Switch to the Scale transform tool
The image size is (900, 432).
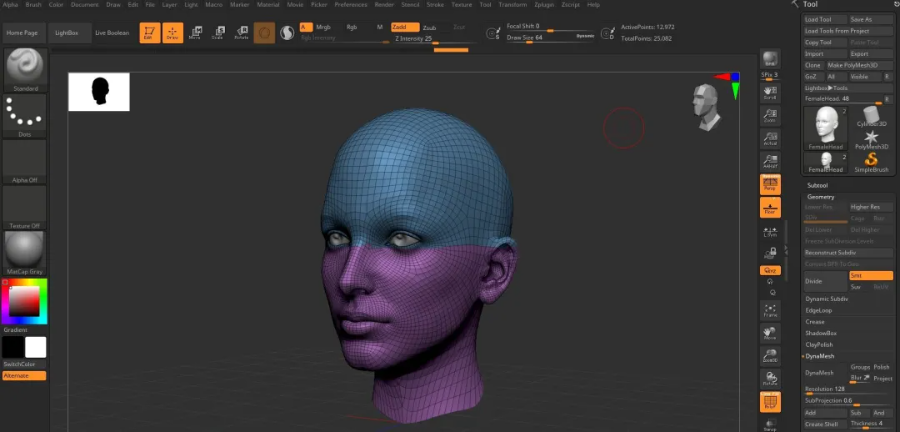218,33
